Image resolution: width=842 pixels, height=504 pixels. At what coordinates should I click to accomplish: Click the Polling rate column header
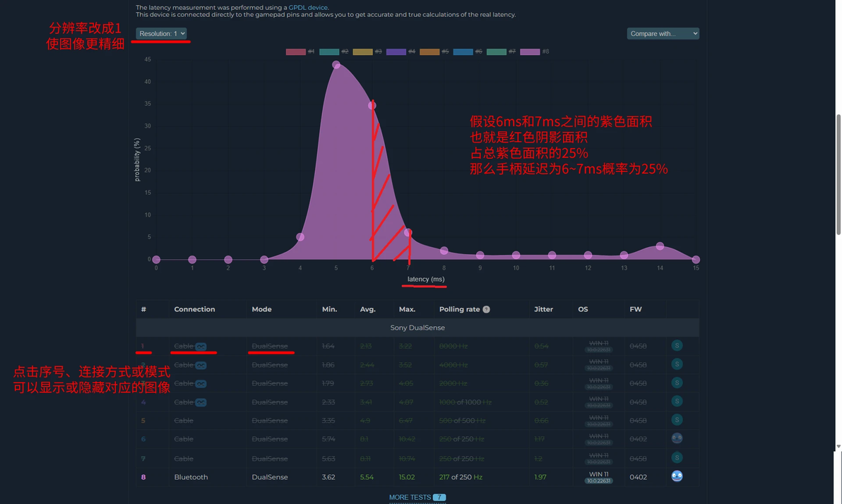point(459,309)
